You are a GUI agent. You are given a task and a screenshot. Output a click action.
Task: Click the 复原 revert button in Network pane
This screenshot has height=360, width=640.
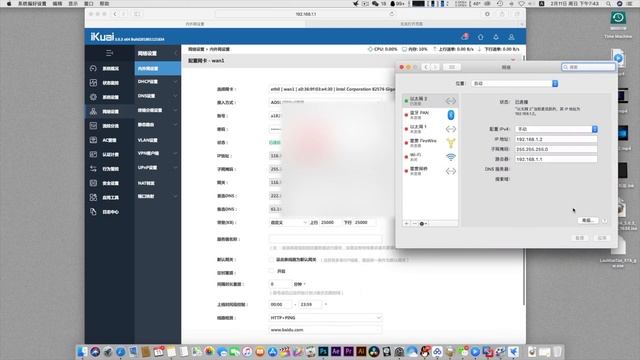coord(580,238)
